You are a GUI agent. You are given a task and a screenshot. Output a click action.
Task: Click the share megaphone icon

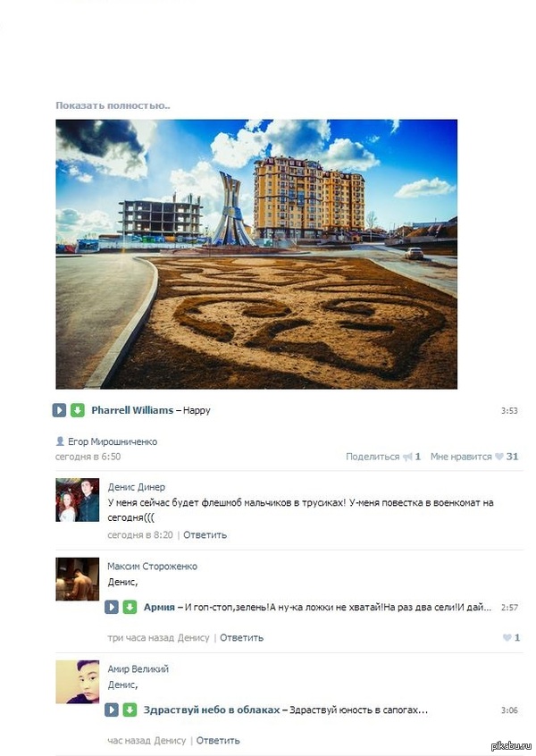coord(407,457)
